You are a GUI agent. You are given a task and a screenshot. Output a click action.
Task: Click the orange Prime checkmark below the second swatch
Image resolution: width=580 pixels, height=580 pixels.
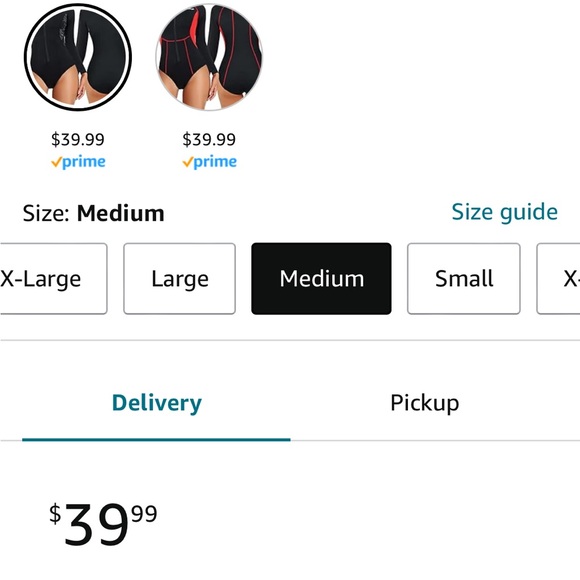[x=188, y=162]
